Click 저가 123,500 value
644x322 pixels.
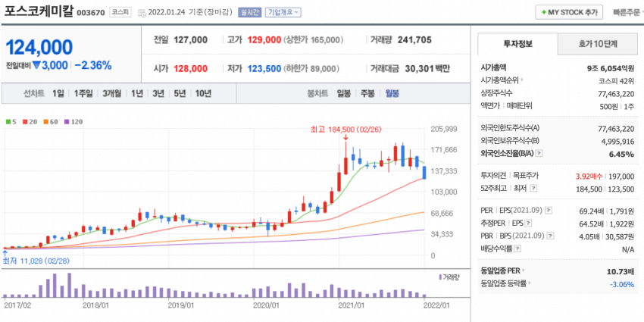[264, 69]
